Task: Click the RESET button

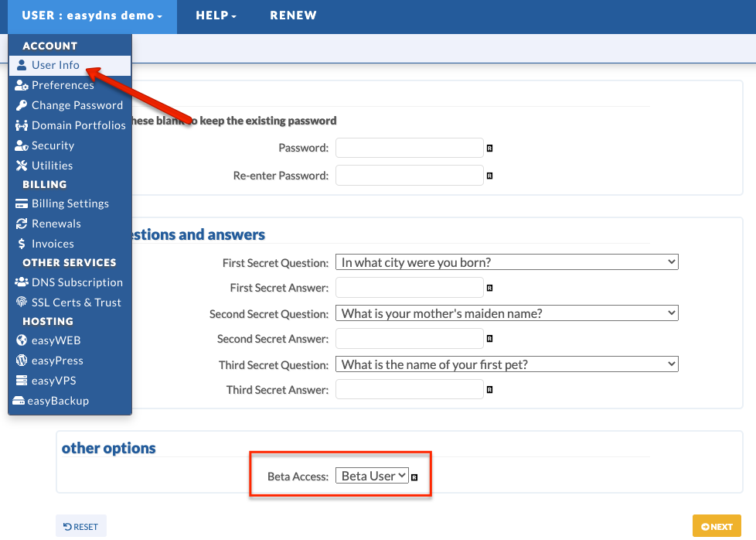Action: pos(81,527)
